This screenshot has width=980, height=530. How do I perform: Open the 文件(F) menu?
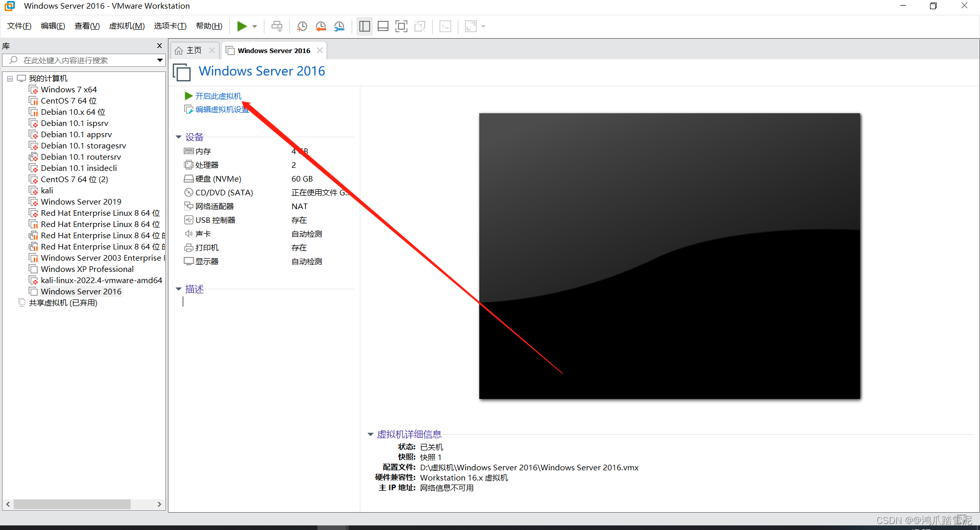pyautogui.click(x=19, y=26)
